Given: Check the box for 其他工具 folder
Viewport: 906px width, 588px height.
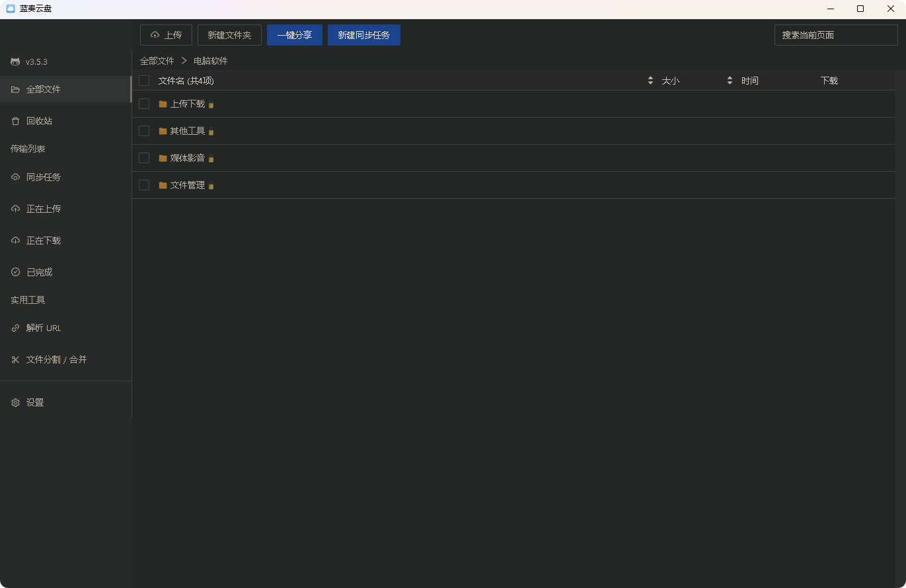Looking at the screenshot, I should [144, 131].
